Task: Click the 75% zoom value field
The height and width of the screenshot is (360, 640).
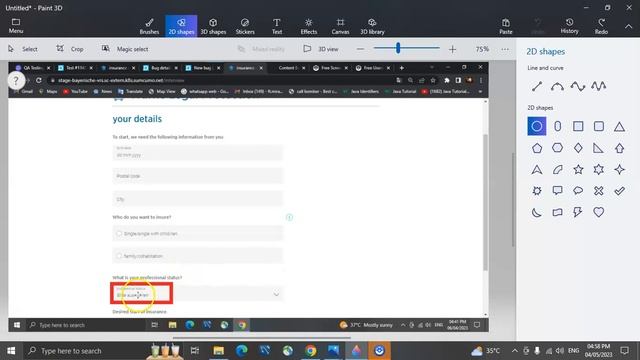Action: pos(482,49)
